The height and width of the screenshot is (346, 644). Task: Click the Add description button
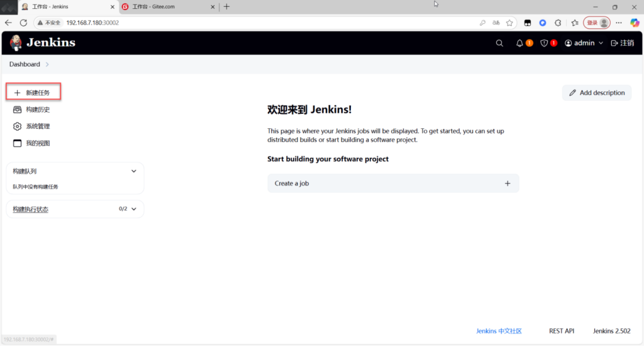(597, 92)
